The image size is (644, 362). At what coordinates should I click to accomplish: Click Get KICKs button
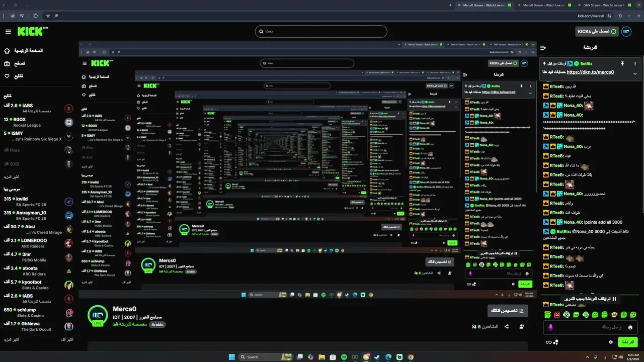[597, 32]
